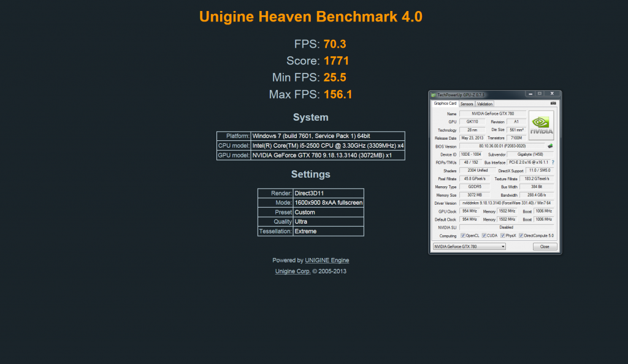The height and width of the screenshot is (364, 628).
Task: Click the GPU-Z screenshot camera icon
Action: pos(553,104)
